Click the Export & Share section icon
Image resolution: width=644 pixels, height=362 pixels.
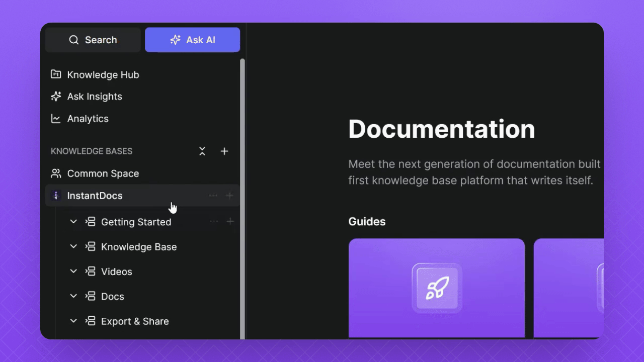tap(91, 321)
